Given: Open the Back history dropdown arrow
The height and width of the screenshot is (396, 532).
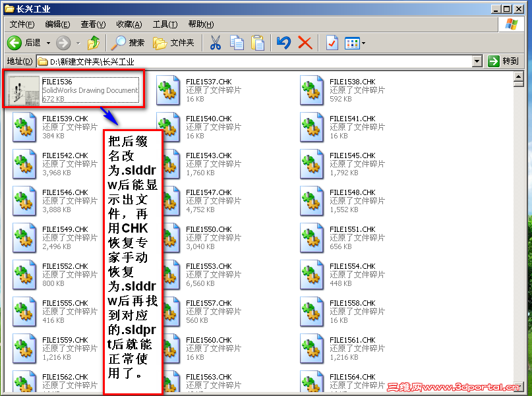Looking at the screenshot, I should pyautogui.click(x=48, y=43).
